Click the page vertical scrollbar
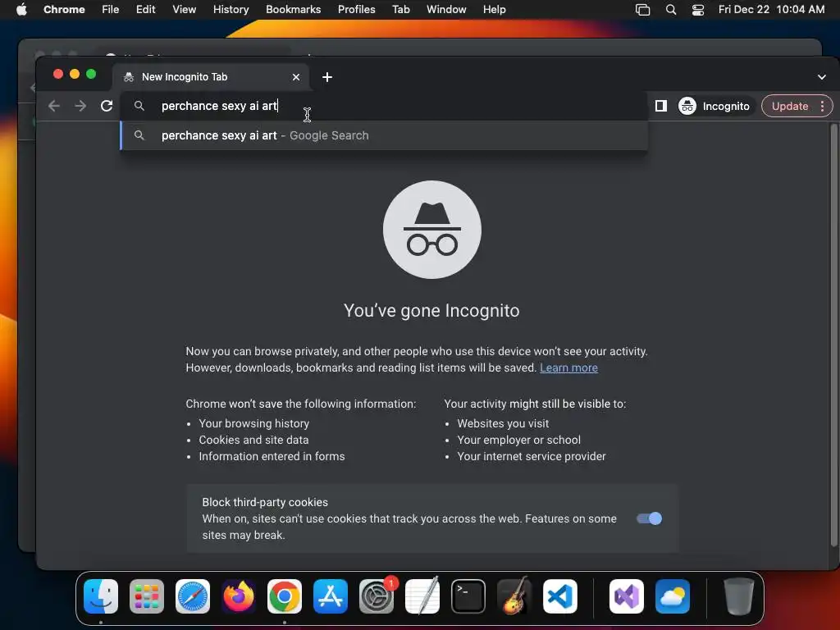Viewport: 840px width, 630px height. pos(833,335)
